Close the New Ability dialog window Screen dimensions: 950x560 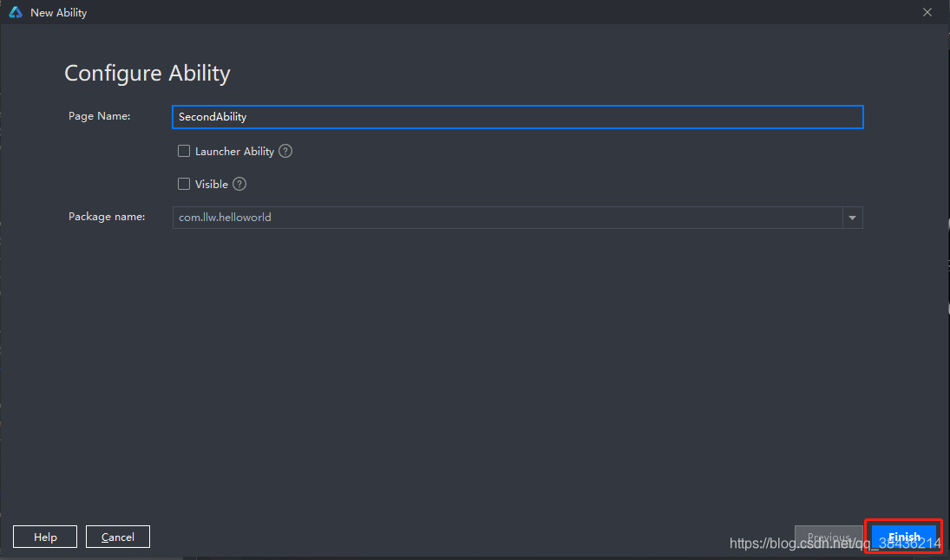click(x=927, y=13)
